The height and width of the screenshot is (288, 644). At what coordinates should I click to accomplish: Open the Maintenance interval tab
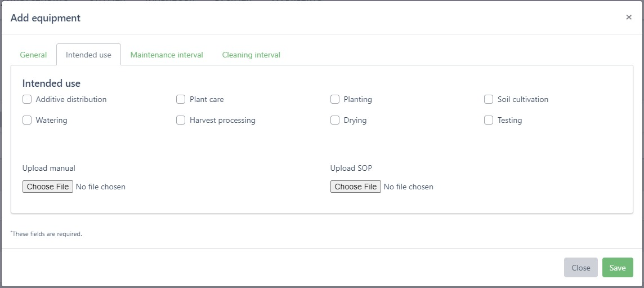167,55
